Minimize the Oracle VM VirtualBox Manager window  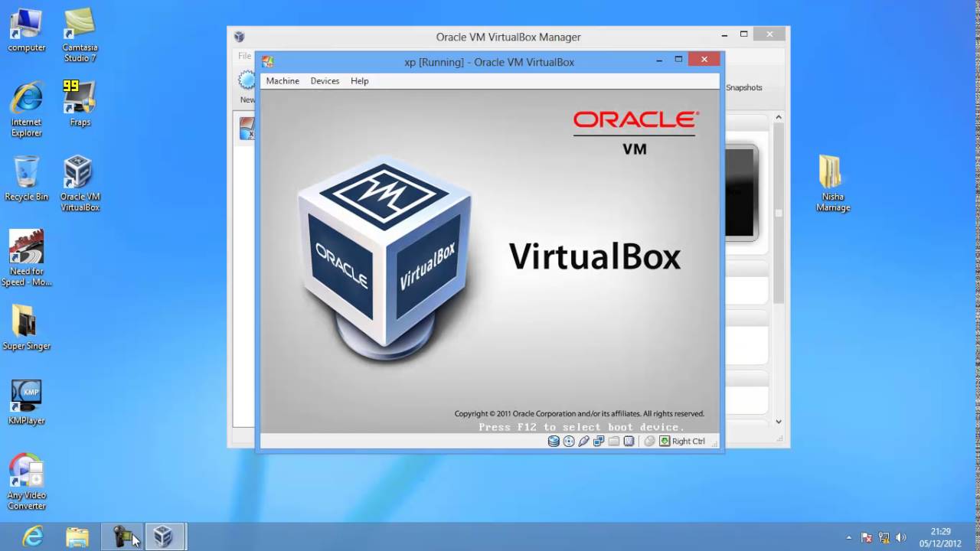[x=724, y=34]
